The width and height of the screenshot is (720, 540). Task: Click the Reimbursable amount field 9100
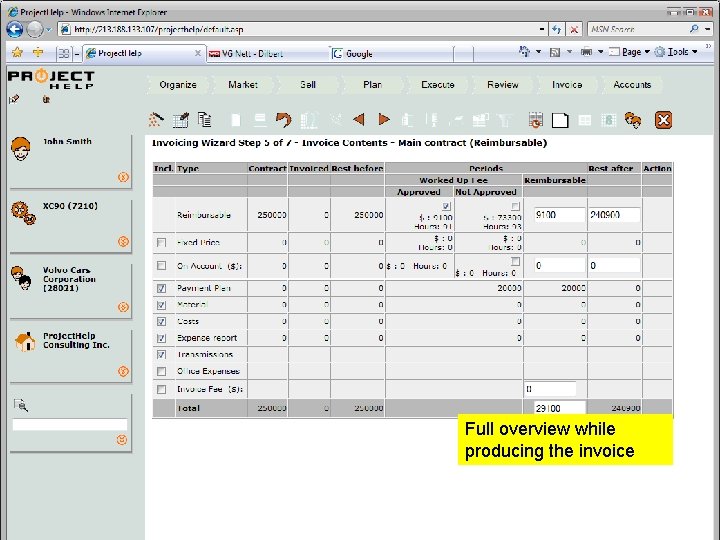click(x=559, y=214)
